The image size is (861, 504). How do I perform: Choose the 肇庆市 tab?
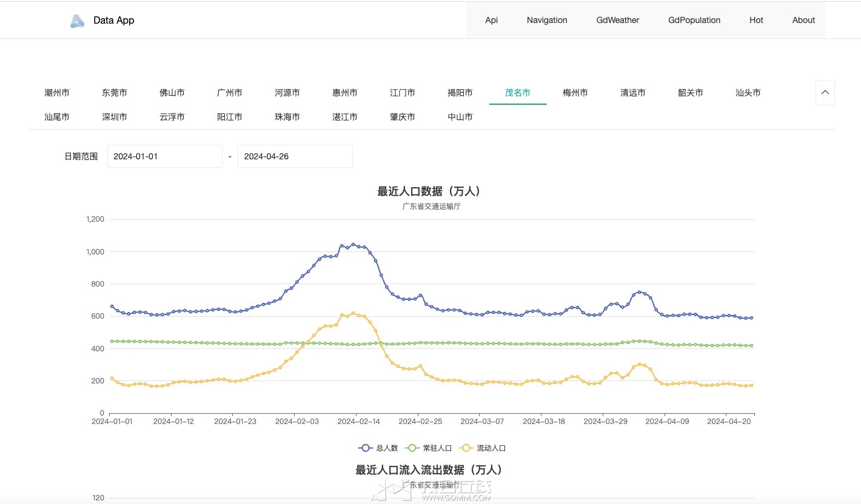click(403, 117)
